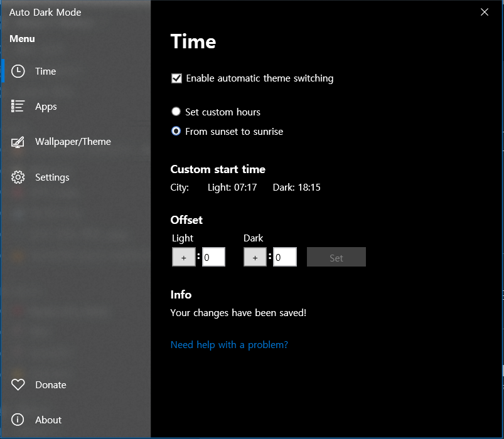Click the Dark: 18:15 time text
504x439 pixels.
[x=296, y=188]
